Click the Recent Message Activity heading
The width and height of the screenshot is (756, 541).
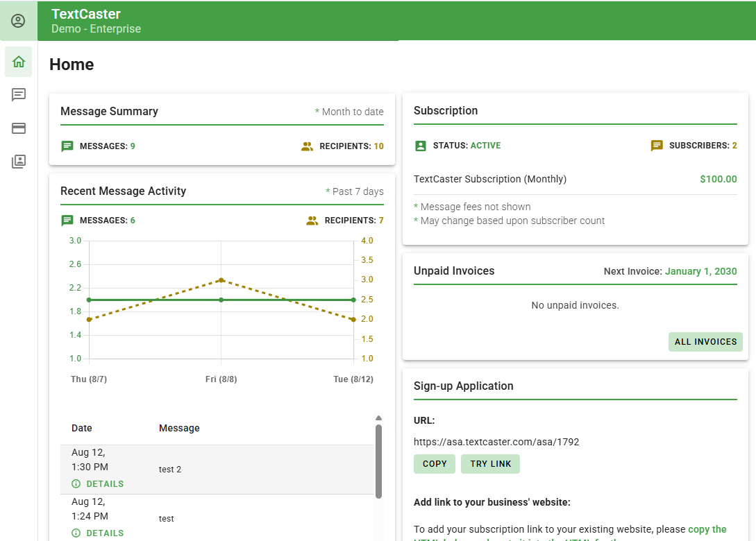tap(123, 191)
